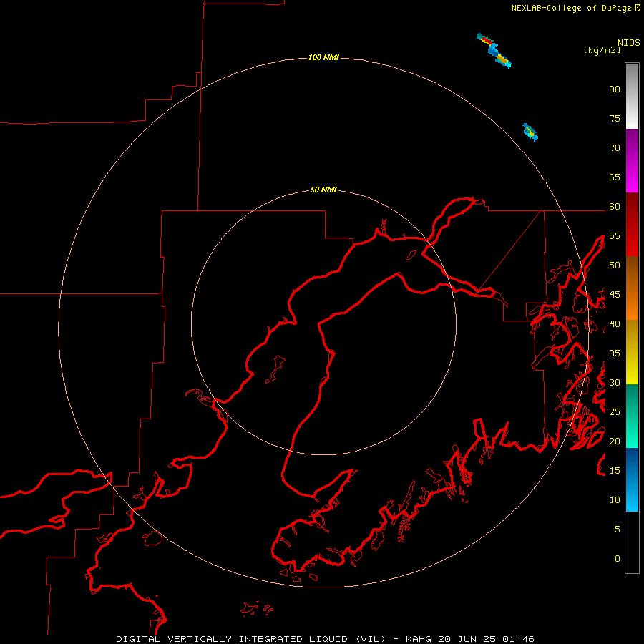Click the 45 value on the color scale
This screenshot has height=644, width=644.
[615, 295]
